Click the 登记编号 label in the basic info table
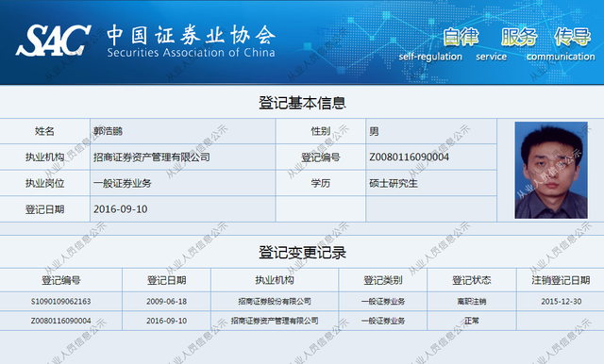The width and height of the screenshot is (604, 364). pyautogui.click(x=321, y=157)
